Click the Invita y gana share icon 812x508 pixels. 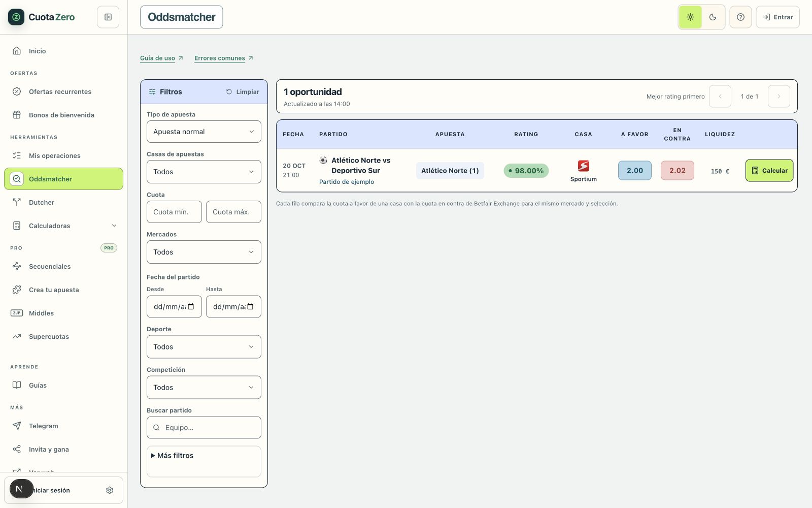[17, 449]
